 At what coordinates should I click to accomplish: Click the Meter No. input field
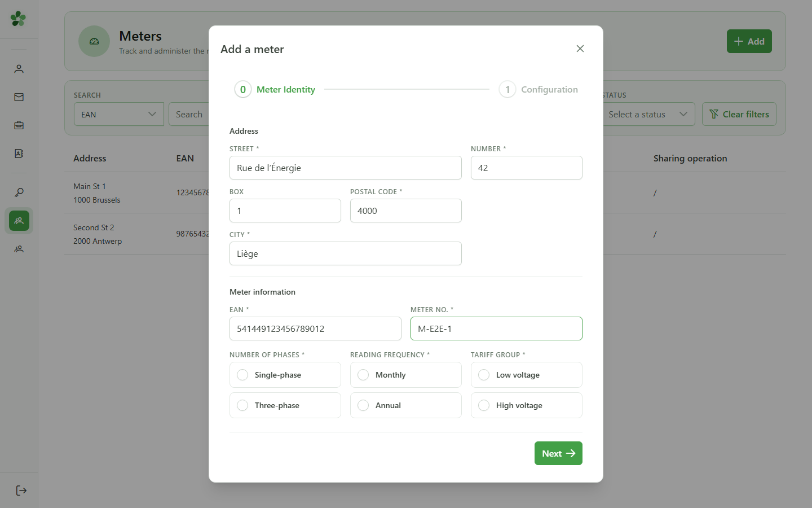[x=496, y=329]
